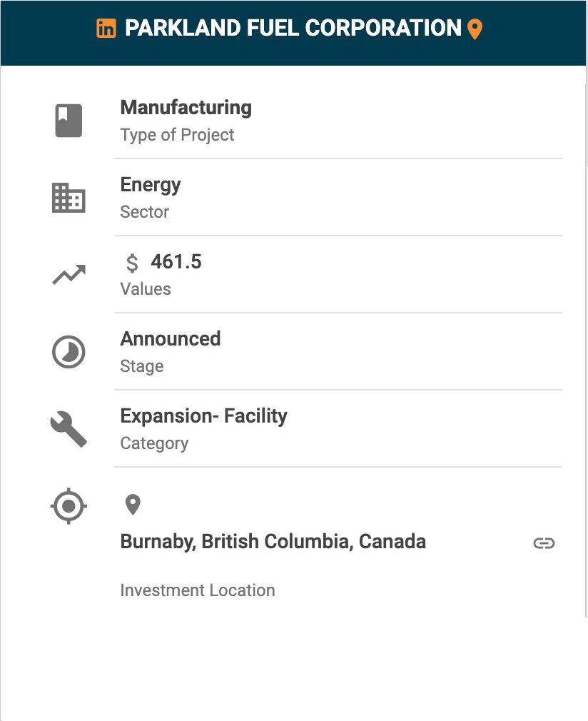Viewport: 588px width, 721px height.
Task: Select the Parkland Fuel Corporation title
Action: click(293, 28)
